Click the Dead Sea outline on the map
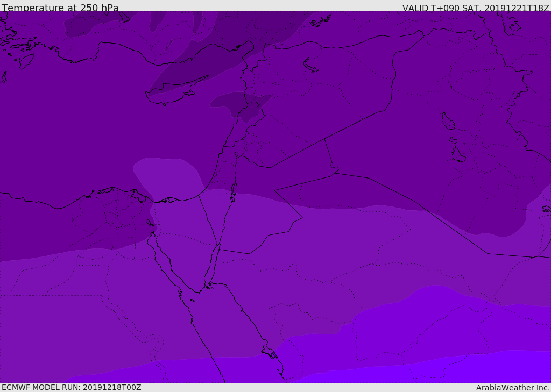Screen dimensions: 551x392 coord(234,190)
